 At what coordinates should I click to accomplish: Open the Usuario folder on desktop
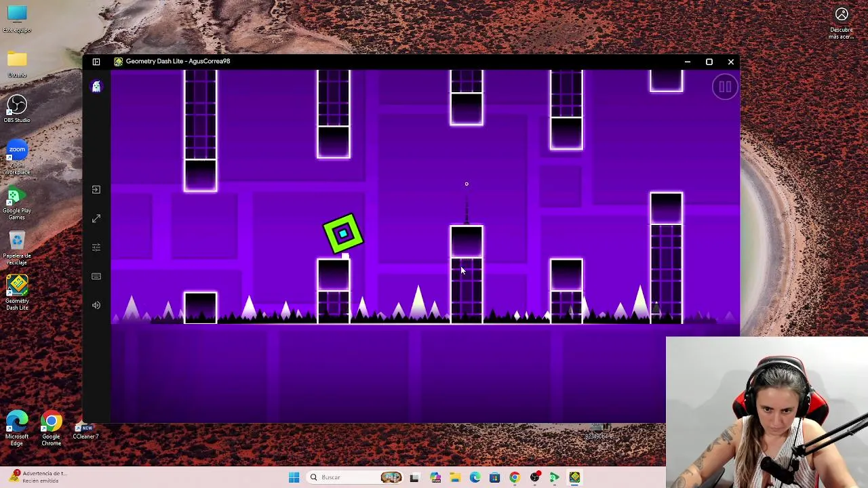(x=17, y=64)
